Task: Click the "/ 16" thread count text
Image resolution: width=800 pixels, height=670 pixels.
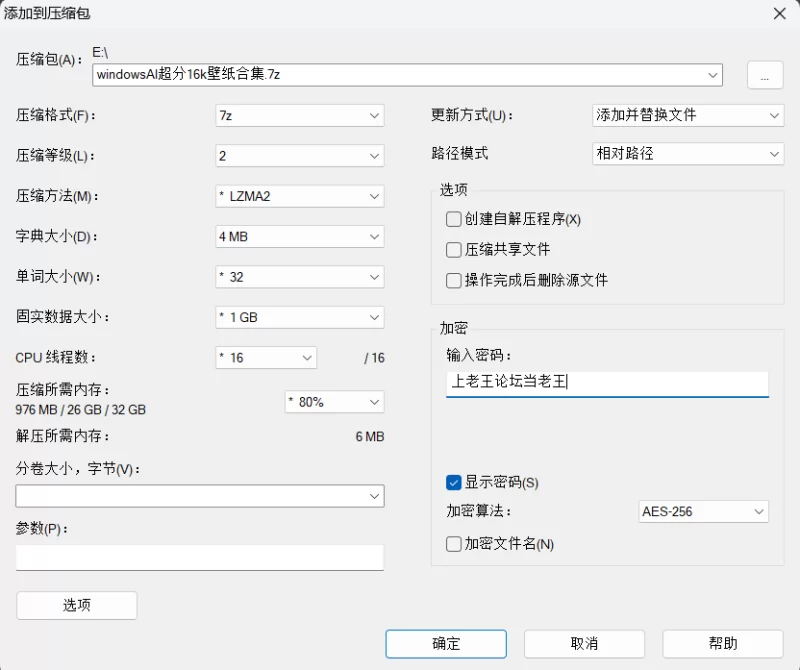Action: (x=374, y=358)
